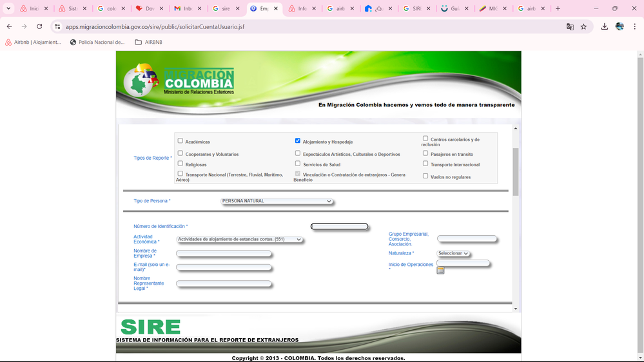Open the browser downloads icon

[x=604, y=27]
